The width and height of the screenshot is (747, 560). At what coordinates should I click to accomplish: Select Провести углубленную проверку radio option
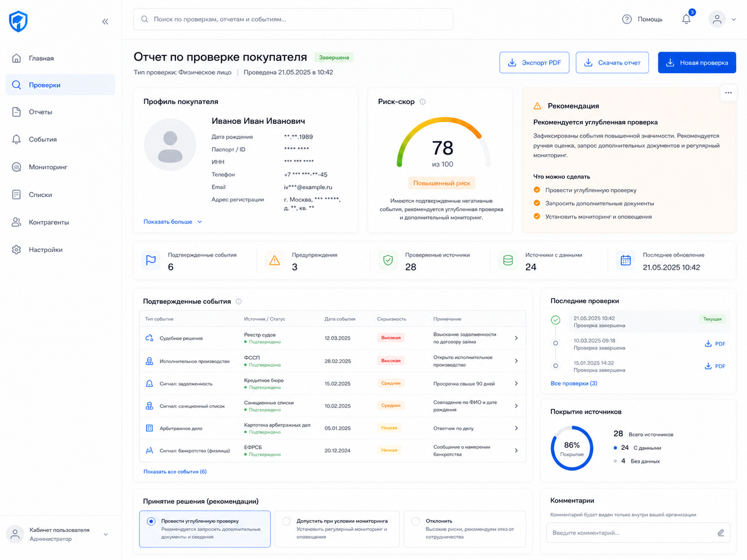point(151,521)
